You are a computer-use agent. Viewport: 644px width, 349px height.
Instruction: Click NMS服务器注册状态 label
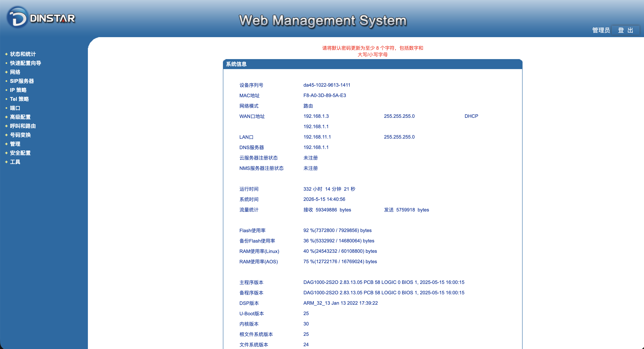point(261,168)
